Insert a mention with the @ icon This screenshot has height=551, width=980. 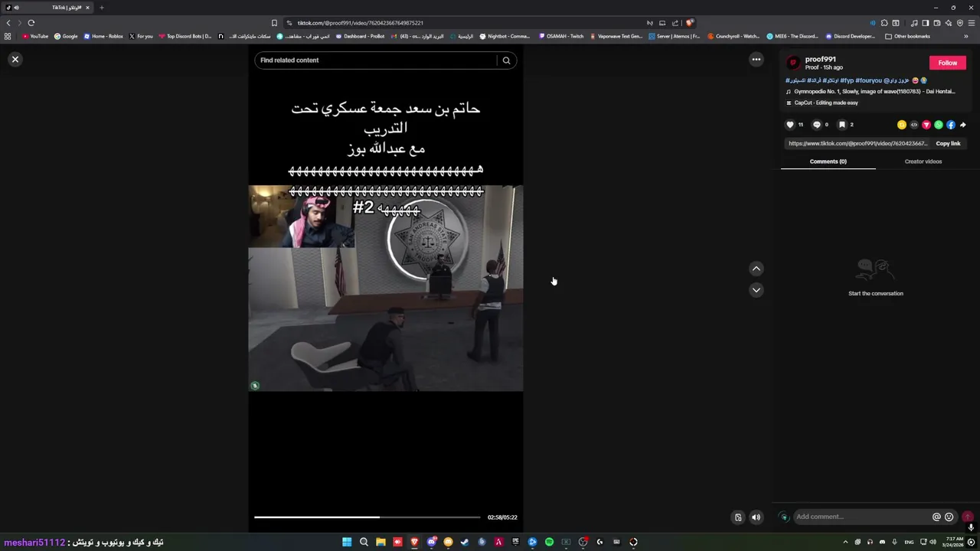point(936,517)
